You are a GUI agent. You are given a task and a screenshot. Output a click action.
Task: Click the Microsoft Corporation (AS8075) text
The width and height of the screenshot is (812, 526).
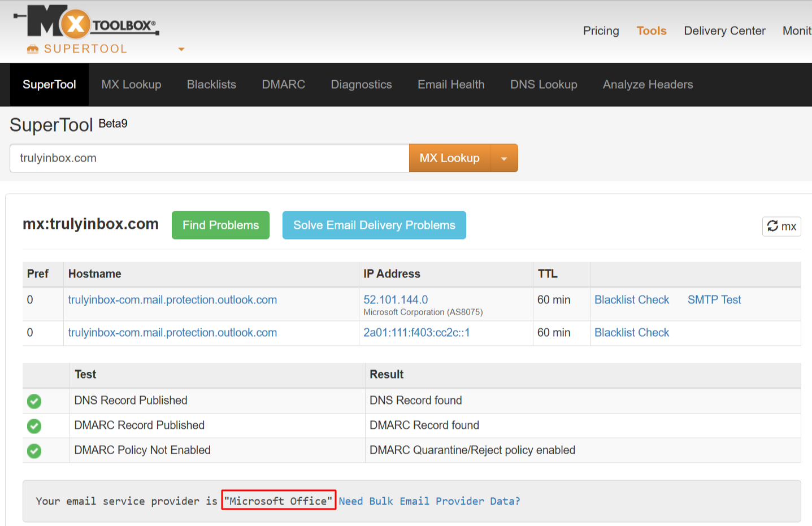click(423, 312)
